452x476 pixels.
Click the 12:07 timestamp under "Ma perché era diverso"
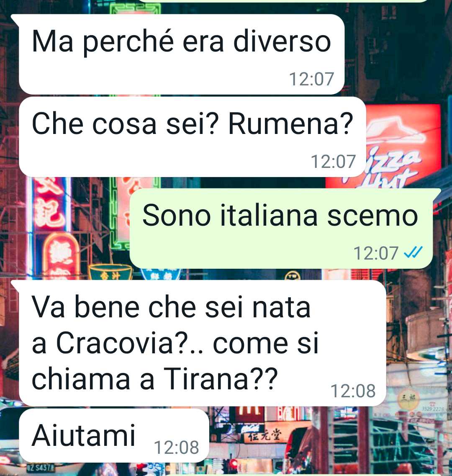[311, 79]
